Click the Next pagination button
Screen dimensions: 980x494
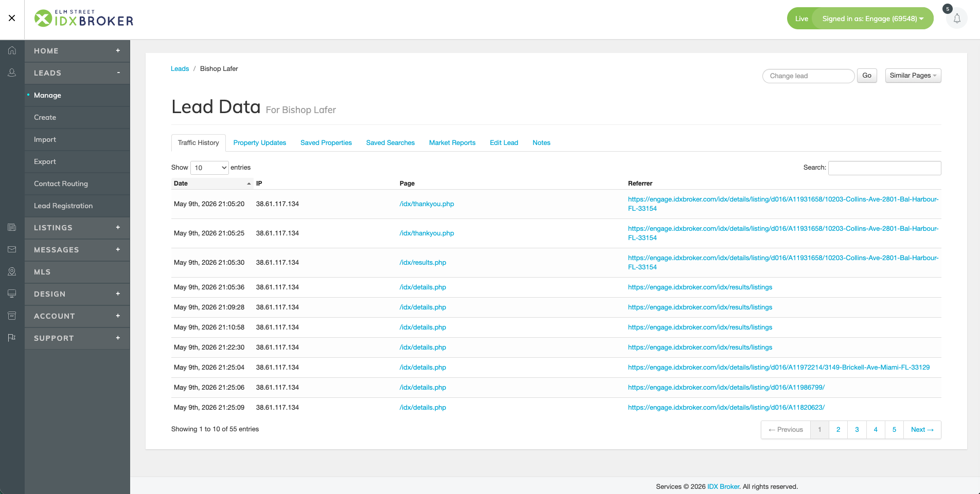click(922, 430)
